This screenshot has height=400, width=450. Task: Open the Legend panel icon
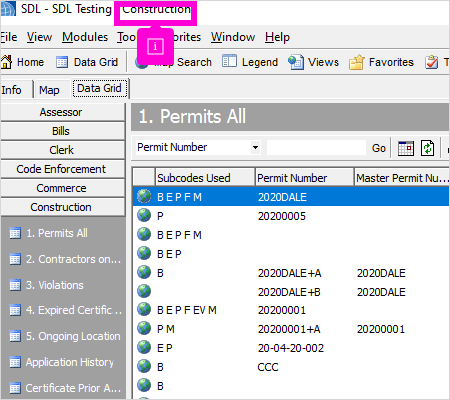tap(229, 62)
